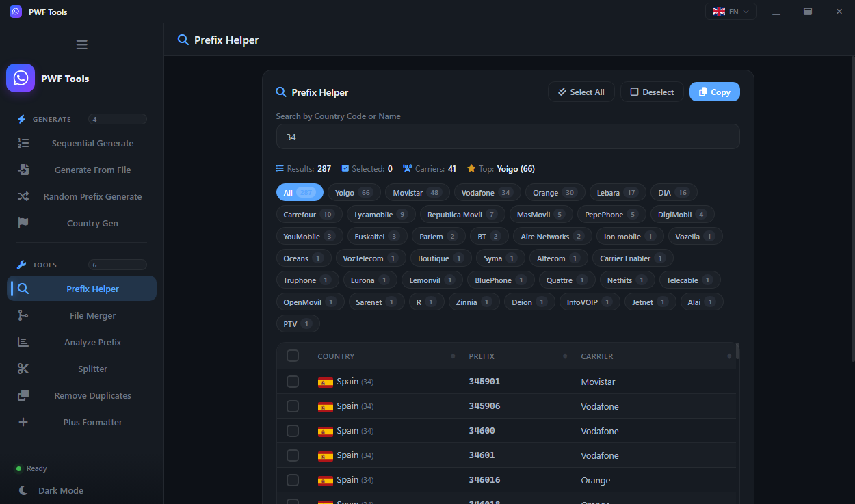Image resolution: width=855 pixels, height=504 pixels.
Task: Filter by the All carriers chip
Action: [300, 192]
